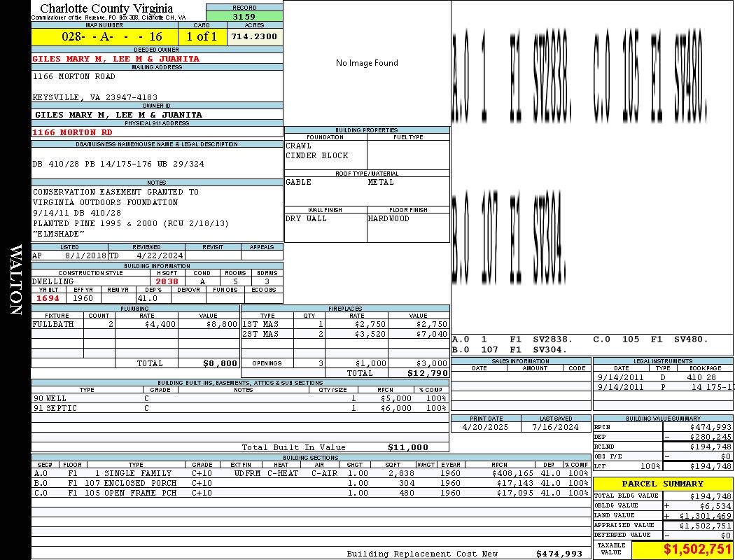Click deeded owner GILES MARY M name in red
Screen dimensions: 735x560
[115, 59]
